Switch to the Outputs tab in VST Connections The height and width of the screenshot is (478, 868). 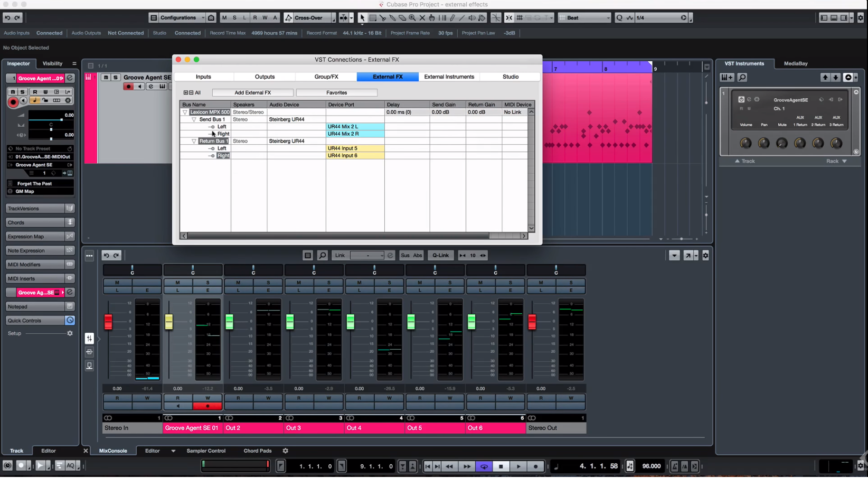[x=265, y=77]
